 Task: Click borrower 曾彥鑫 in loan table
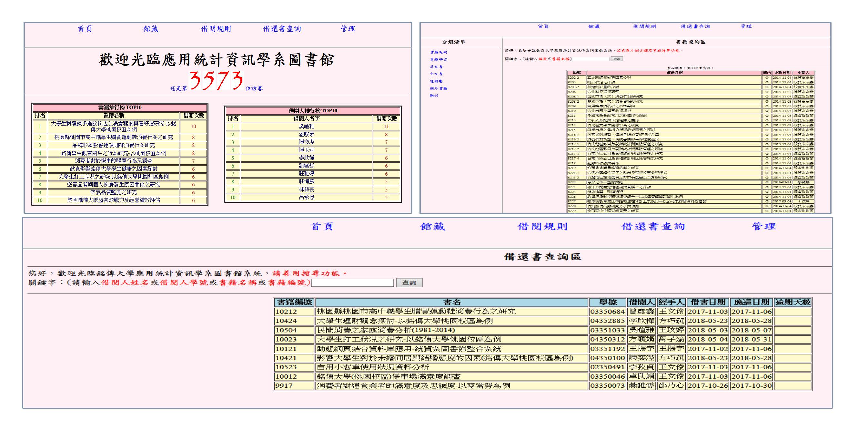[x=641, y=312]
